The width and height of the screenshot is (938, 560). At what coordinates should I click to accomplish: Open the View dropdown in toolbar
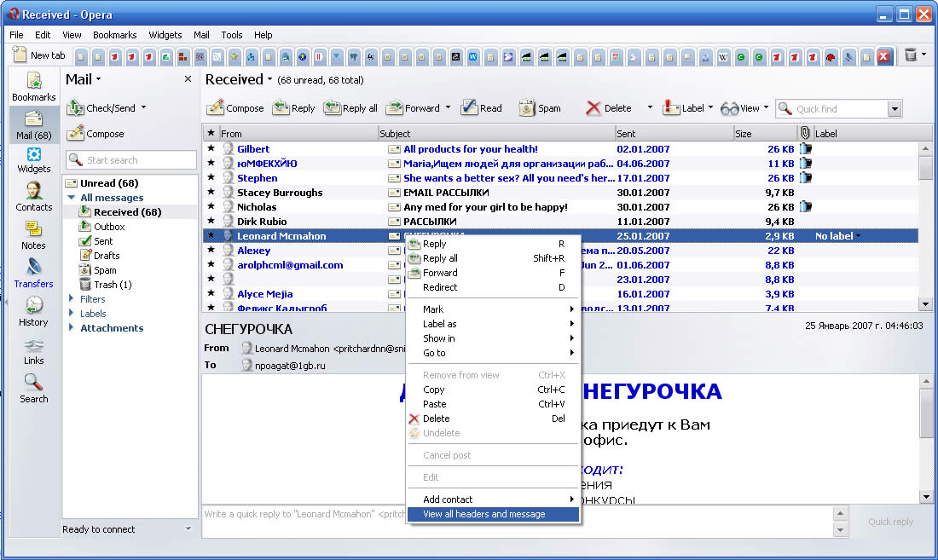[744, 108]
